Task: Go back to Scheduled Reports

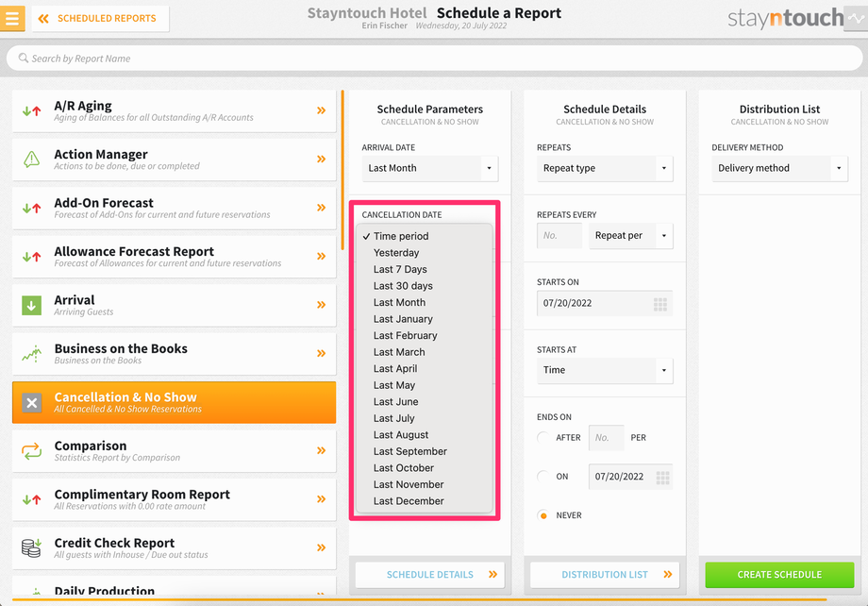Action: pyautogui.click(x=100, y=18)
